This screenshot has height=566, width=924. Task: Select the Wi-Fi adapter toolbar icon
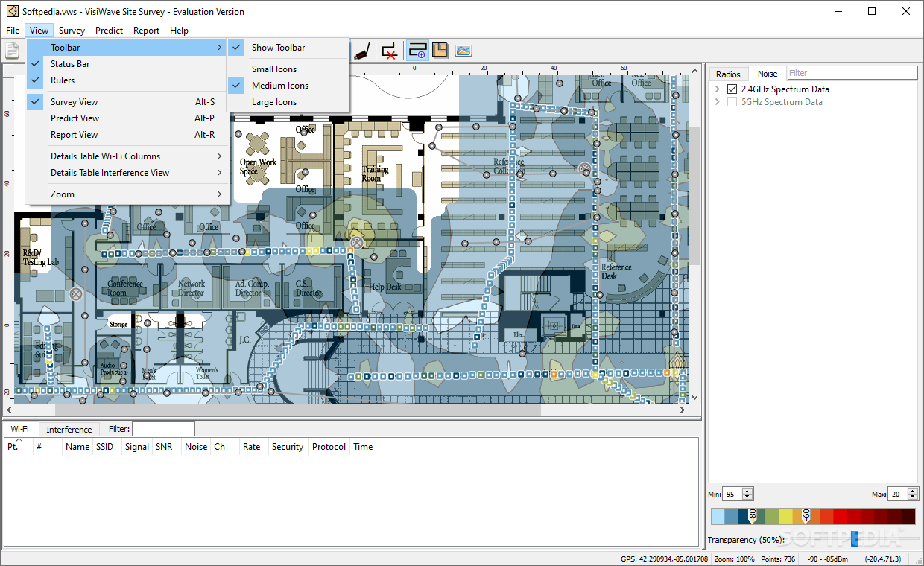[361, 51]
